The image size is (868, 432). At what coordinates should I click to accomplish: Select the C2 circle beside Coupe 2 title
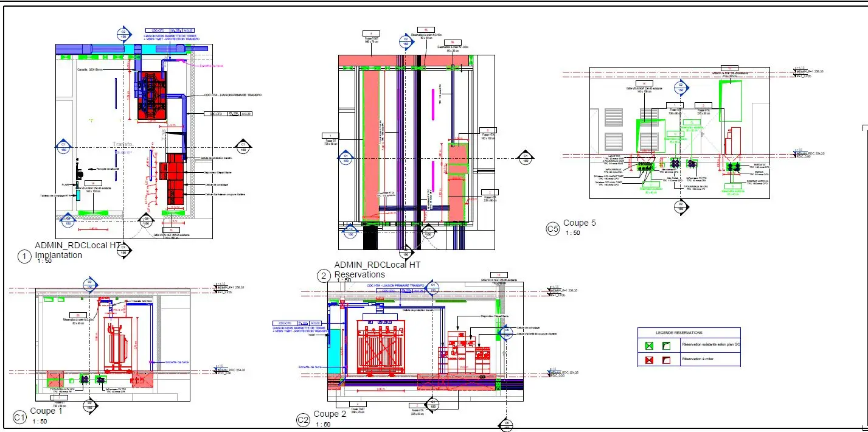pyautogui.click(x=303, y=420)
